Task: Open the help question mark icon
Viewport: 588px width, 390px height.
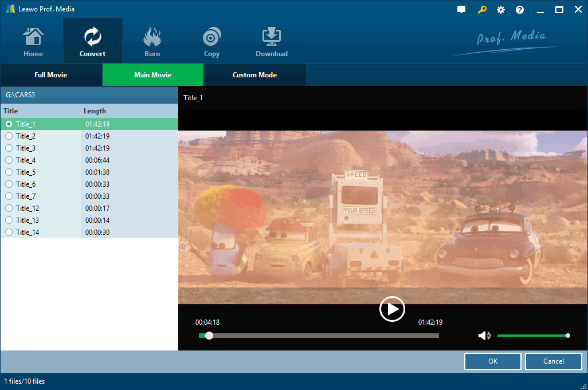Action: coord(519,10)
